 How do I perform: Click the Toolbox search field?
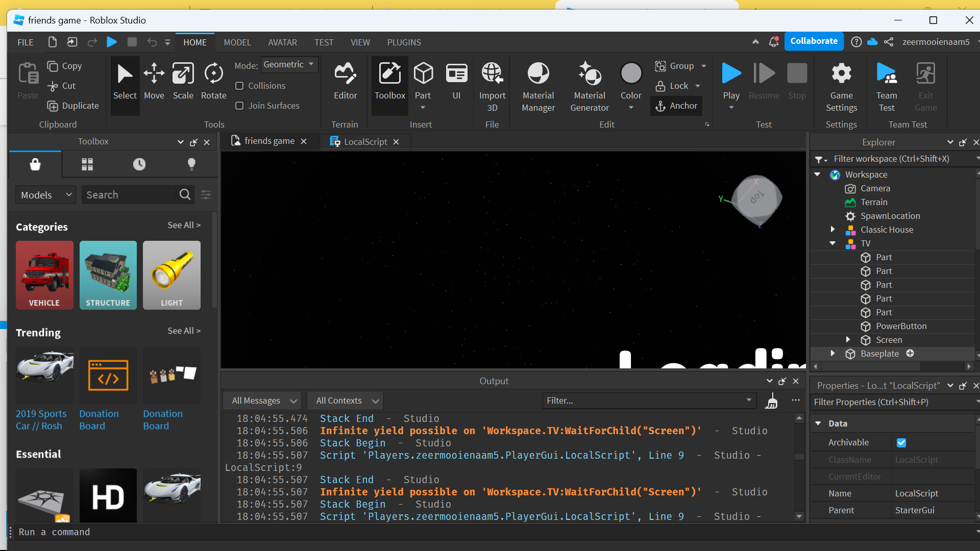(130, 194)
